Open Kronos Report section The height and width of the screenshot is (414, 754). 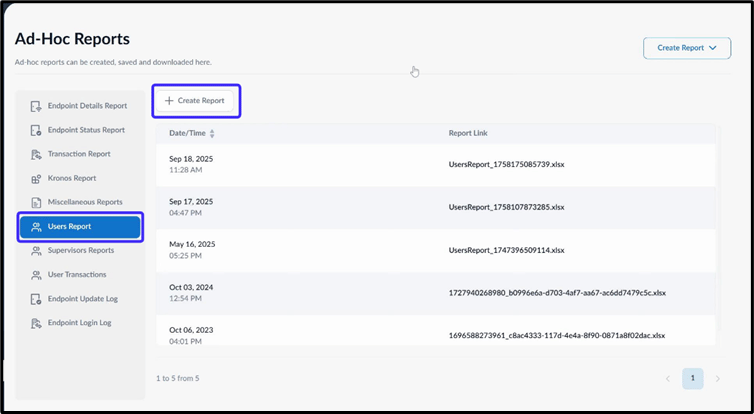point(80,178)
